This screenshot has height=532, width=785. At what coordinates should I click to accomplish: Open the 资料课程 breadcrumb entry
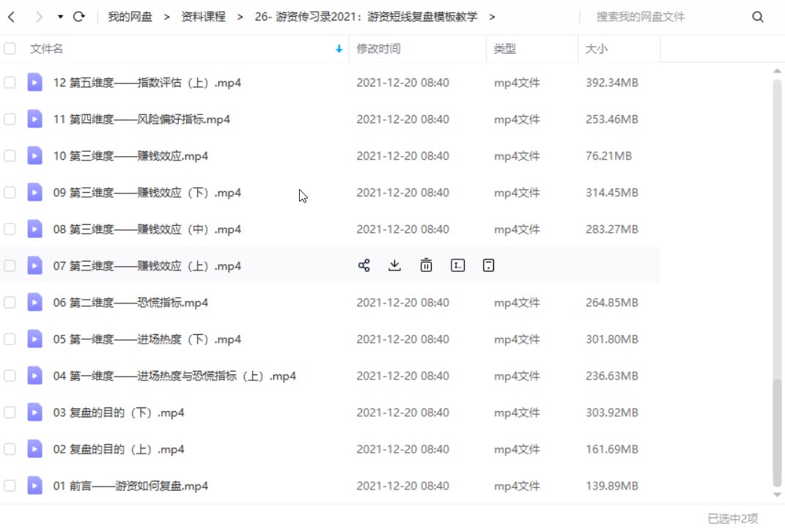point(203,15)
